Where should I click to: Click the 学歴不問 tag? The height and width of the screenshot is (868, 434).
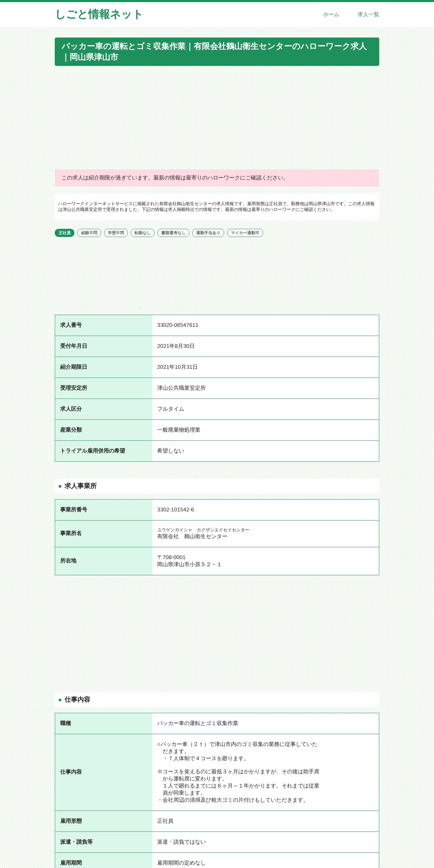tap(116, 233)
